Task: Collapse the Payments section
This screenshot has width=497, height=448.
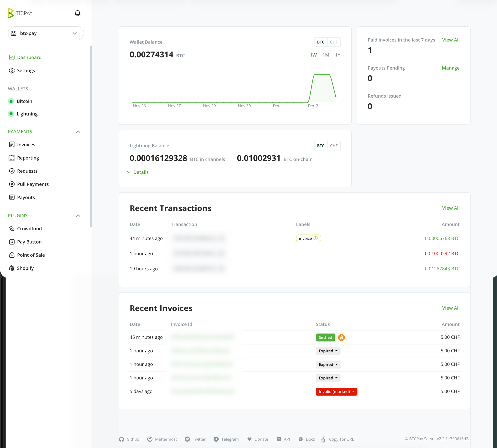Action: tap(78, 132)
